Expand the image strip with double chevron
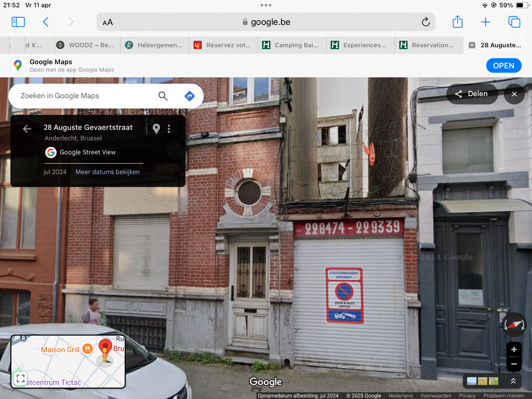This screenshot has height=399, width=532. [x=513, y=381]
